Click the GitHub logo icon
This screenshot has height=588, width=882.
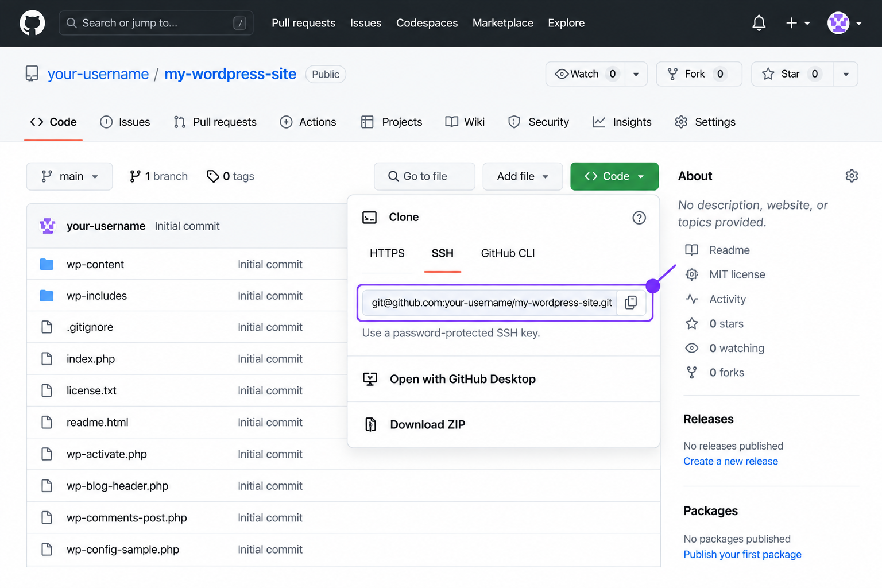pyautogui.click(x=32, y=23)
